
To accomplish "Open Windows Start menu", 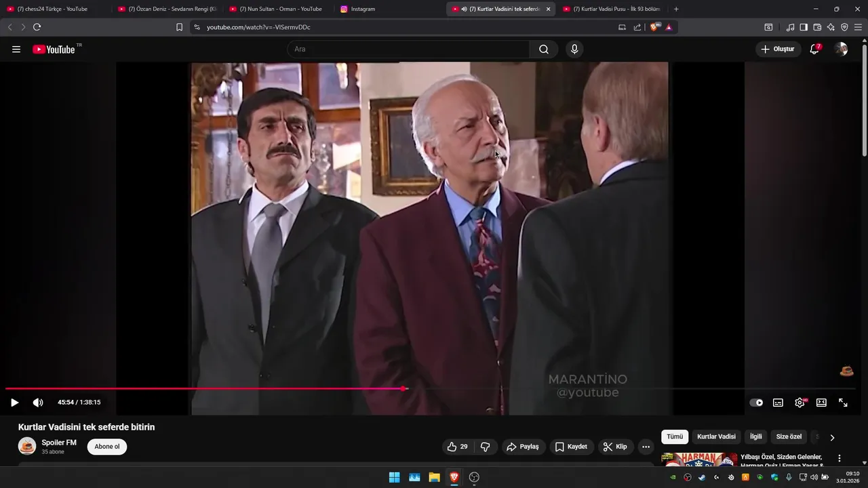I will point(394,477).
